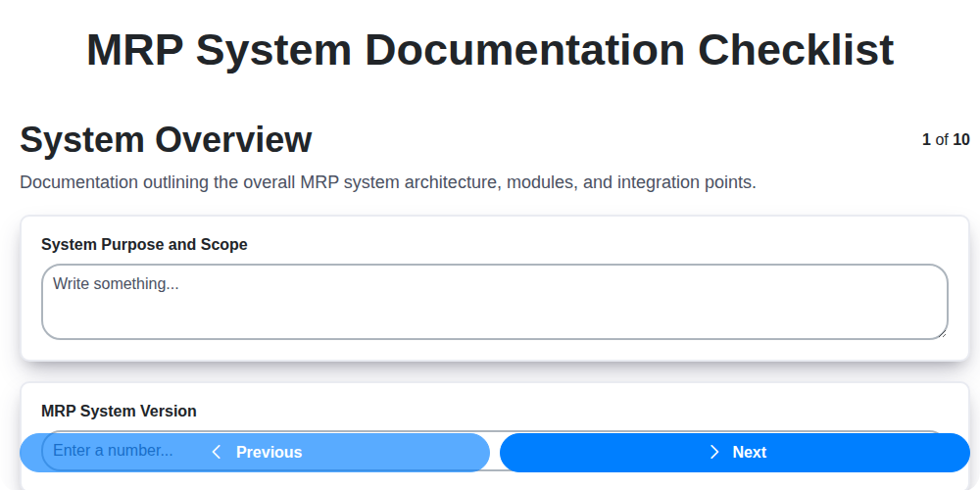This screenshot has height=490, width=980.
Task: Click empty padding in the Purpose and Scope card
Action: (x=588, y=244)
